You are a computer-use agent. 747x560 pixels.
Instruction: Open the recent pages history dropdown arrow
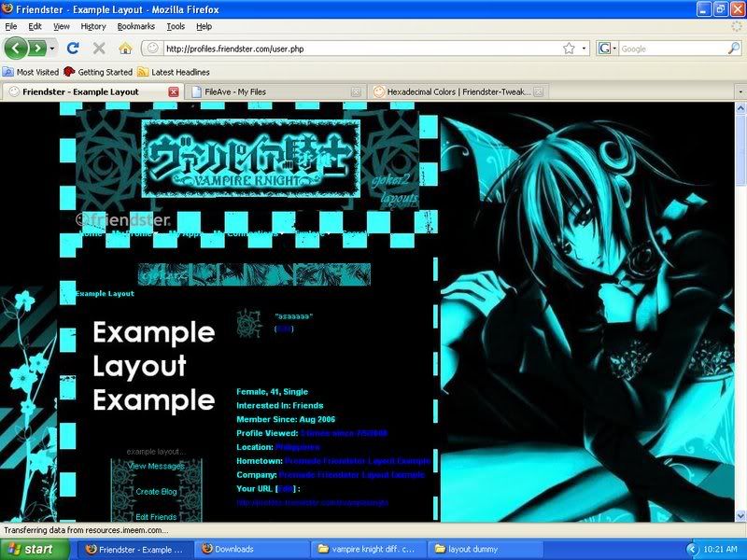pyautogui.click(x=52, y=48)
